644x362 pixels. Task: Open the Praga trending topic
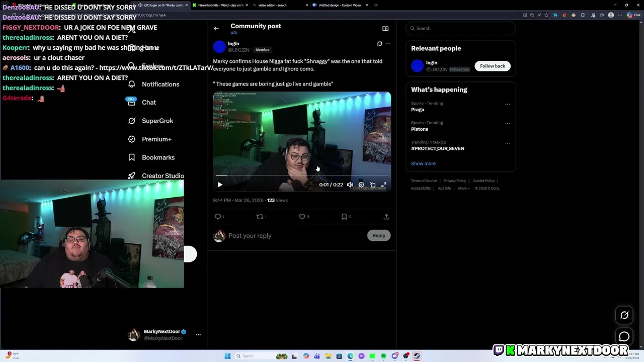(x=418, y=110)
